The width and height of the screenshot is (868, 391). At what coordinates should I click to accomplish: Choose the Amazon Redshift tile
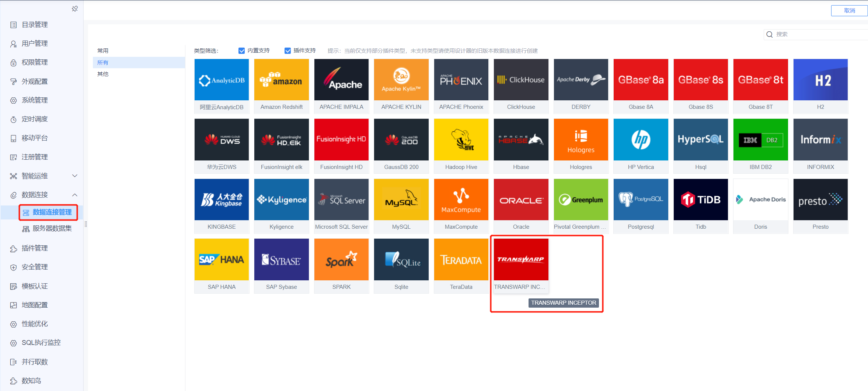282,86
